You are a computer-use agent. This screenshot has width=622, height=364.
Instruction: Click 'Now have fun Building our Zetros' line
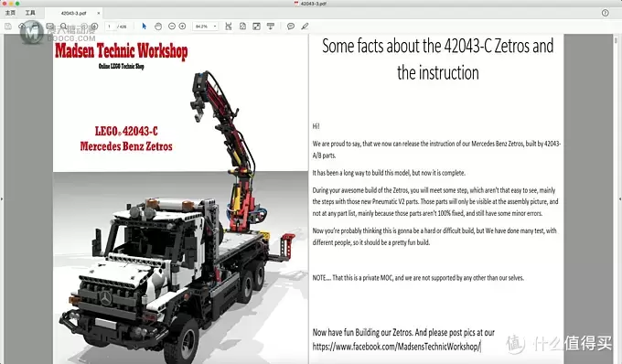click(403, 332)
